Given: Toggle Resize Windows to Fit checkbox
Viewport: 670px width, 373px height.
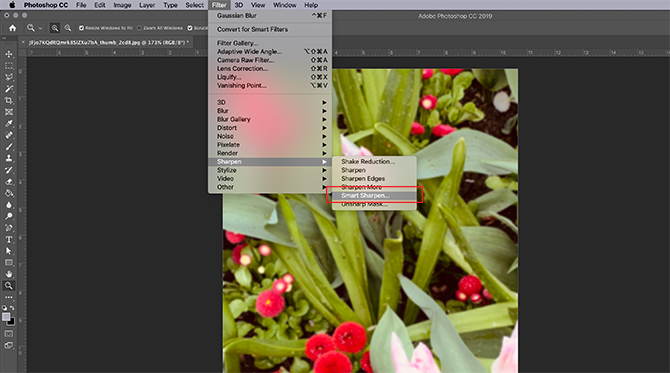Looking at the screenshot, I should click(x=81, y=28).
